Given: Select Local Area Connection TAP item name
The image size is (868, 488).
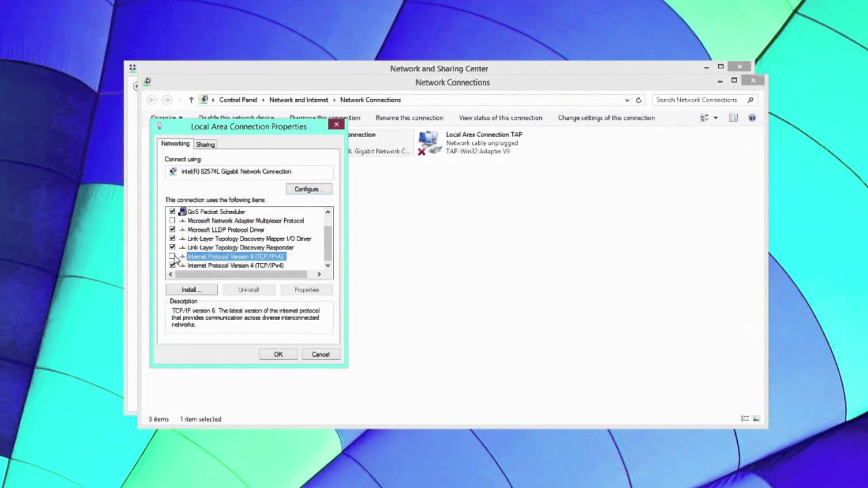Looking at the screenshot, I should (484, 134).
